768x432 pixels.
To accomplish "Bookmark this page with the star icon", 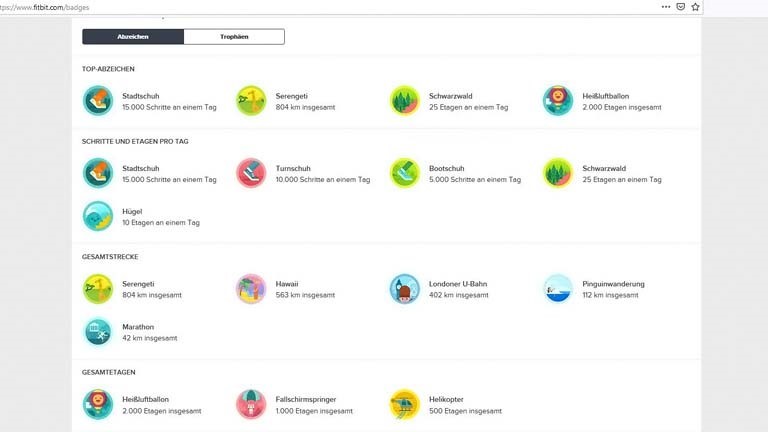I will click(696, 6).
